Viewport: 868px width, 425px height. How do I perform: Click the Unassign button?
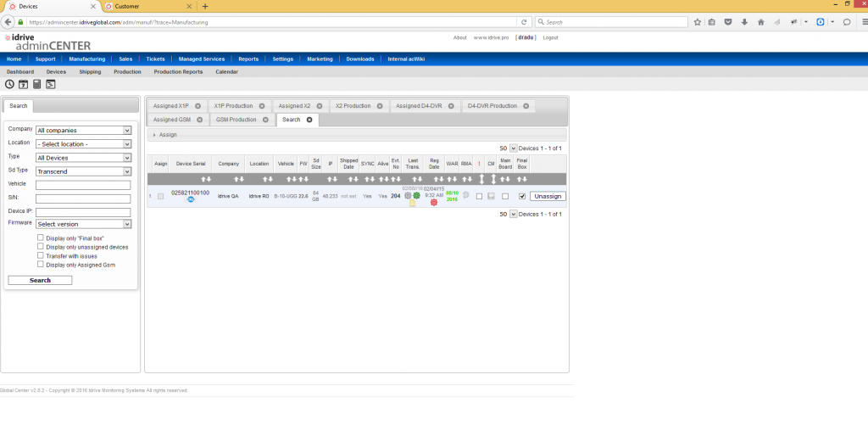(548, 196)
